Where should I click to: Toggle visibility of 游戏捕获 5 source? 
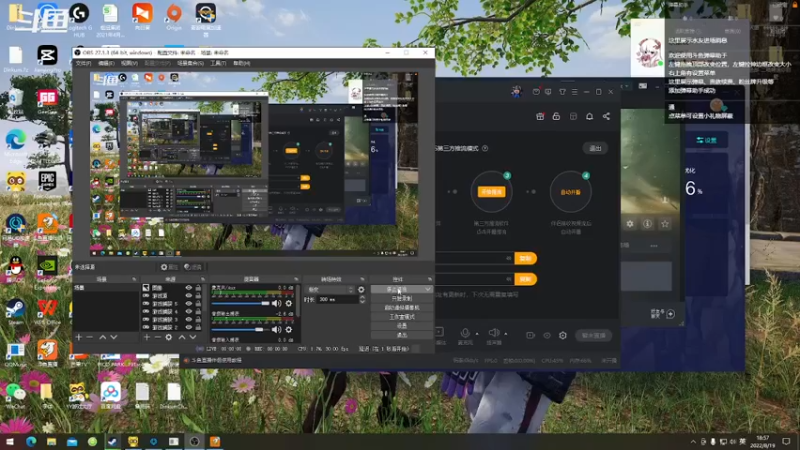pos(189,304)
